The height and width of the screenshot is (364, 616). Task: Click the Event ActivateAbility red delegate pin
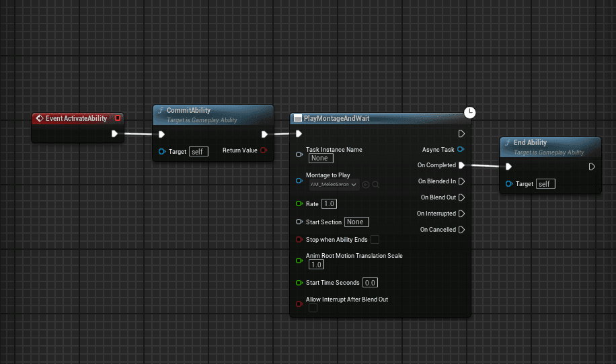[118, 118]
